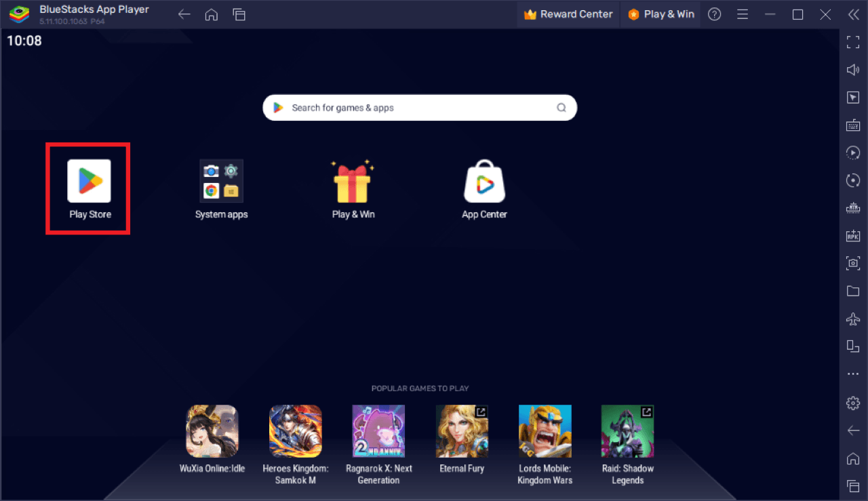This screenshot has height=501, width=868.
Task: Open the macro recorder play icon
Action: (x=853, y=153)
